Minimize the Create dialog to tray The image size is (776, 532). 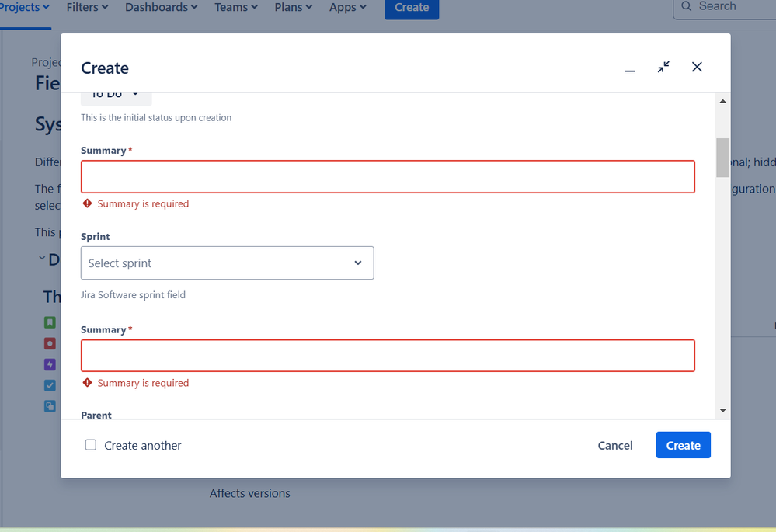tap(629, 68)
